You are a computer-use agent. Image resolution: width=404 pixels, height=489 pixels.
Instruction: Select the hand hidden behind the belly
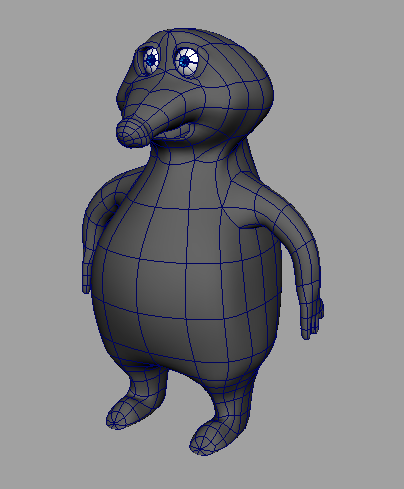[x=87, y=277]
